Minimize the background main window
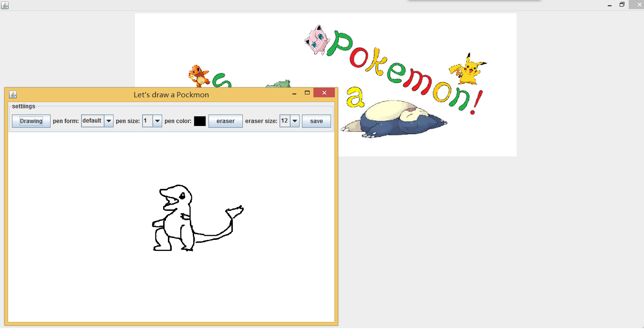Viewport: 644px width, 331px height. tap(610, 5)
